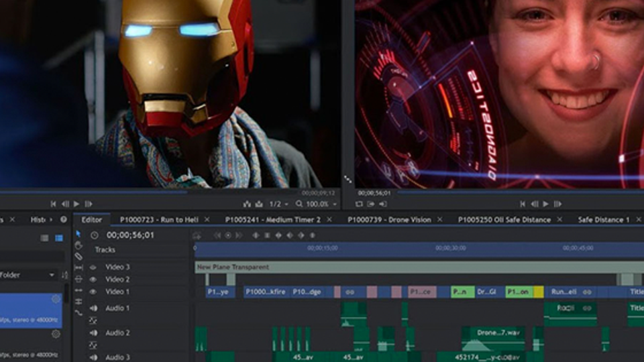Switch to the Editor tab
The height and width of the screenshot is (362, 644).
[92, 220]
